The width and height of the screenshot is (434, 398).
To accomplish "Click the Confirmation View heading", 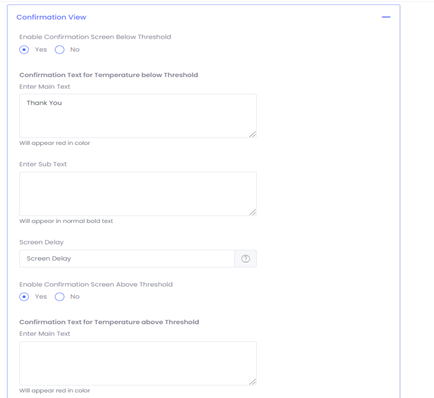I will tap(51, 17).
